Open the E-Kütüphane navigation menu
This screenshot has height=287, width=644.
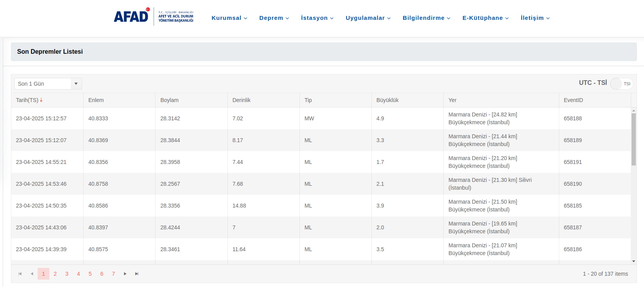[485, 18]
